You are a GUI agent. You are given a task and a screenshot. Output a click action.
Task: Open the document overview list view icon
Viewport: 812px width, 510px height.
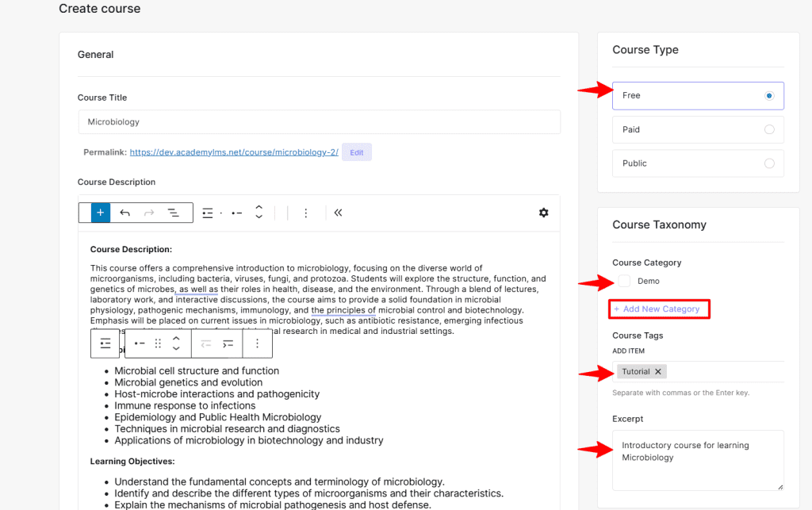click(173, 213)
